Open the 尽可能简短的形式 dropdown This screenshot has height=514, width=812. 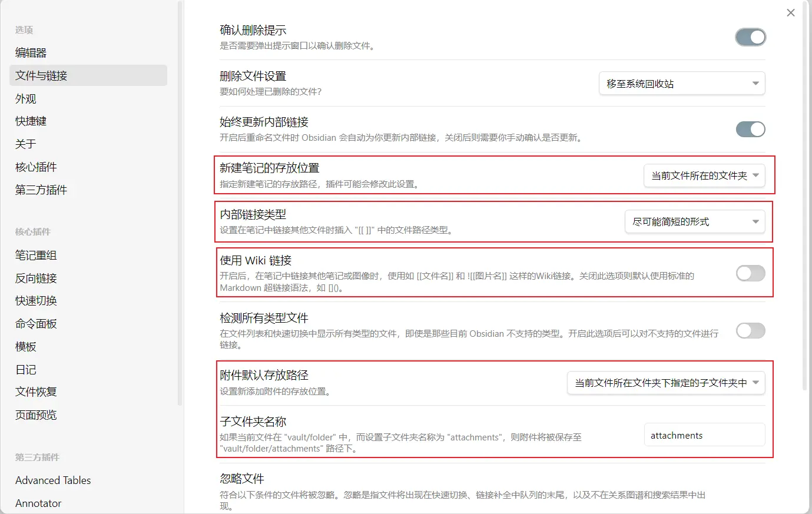(x=694, y=222)
